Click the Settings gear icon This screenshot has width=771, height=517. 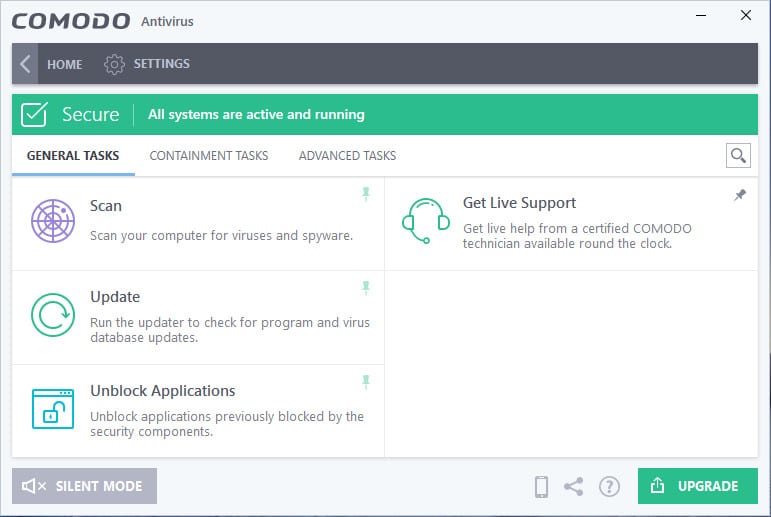pyautogui.click(x=114, y=64)
